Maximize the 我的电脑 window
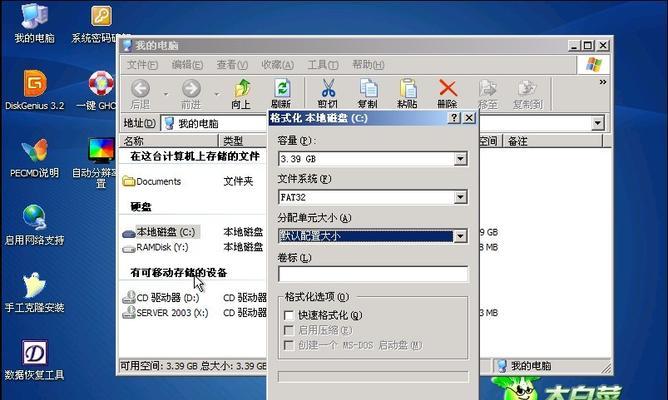 [588, 46]
